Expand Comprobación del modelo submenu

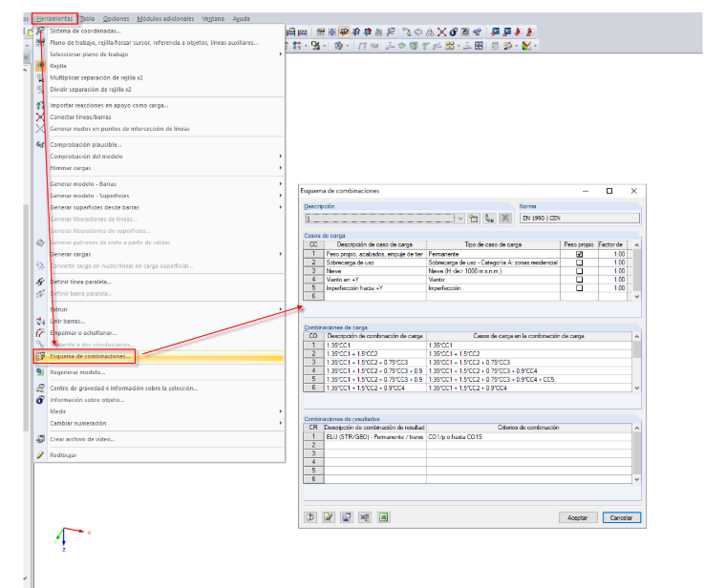point(281,157)
